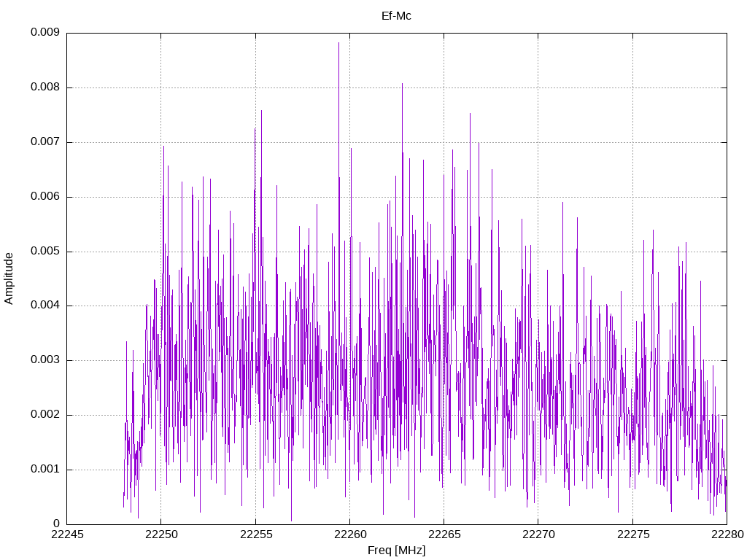Click the 'Amplitude' y-axis label
747x560 pixels.
[9, 279]
